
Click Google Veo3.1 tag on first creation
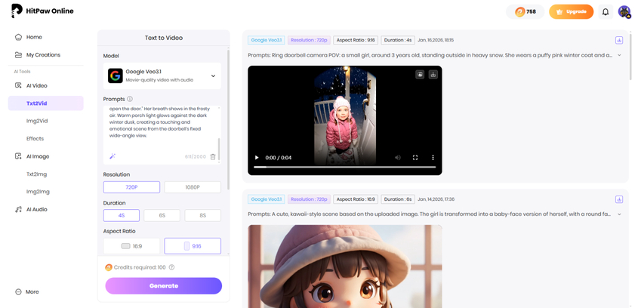point(267,40)
